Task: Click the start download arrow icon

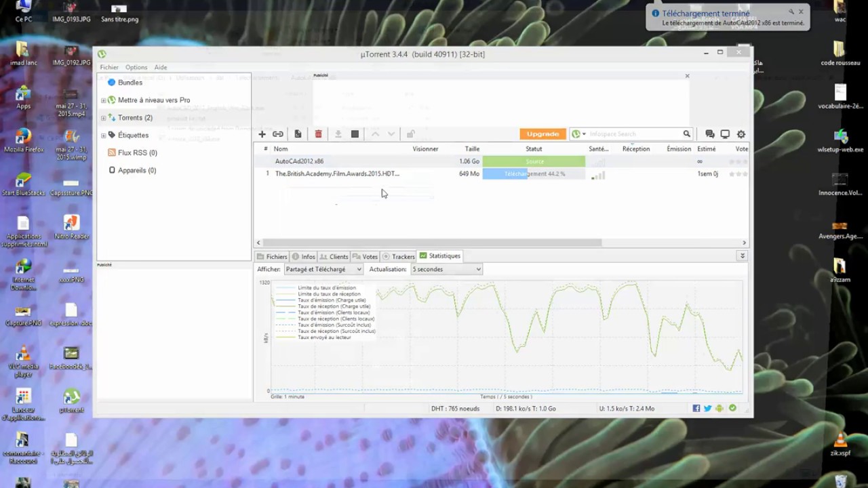Action: [338, 134]
